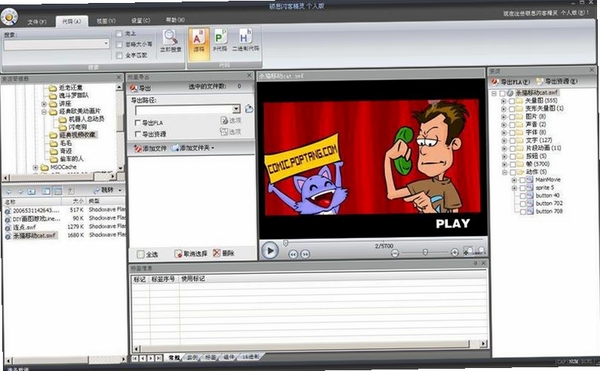
Task: Toggle the whole-word match checkbox
Action: tap(119, 56)
